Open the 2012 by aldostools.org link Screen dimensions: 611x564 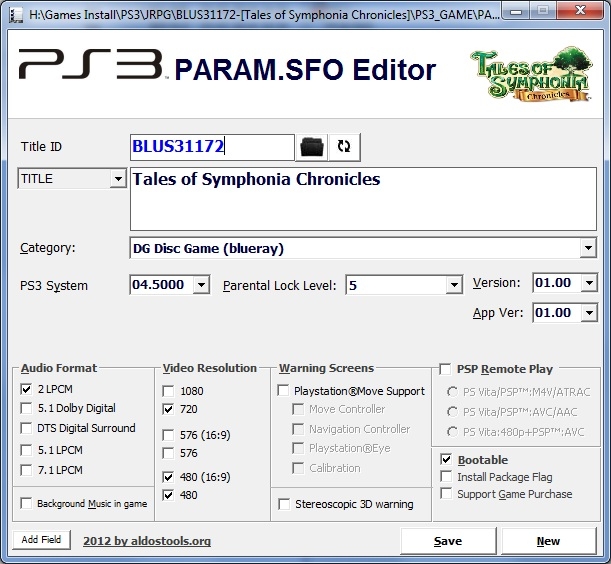(147, 541)
